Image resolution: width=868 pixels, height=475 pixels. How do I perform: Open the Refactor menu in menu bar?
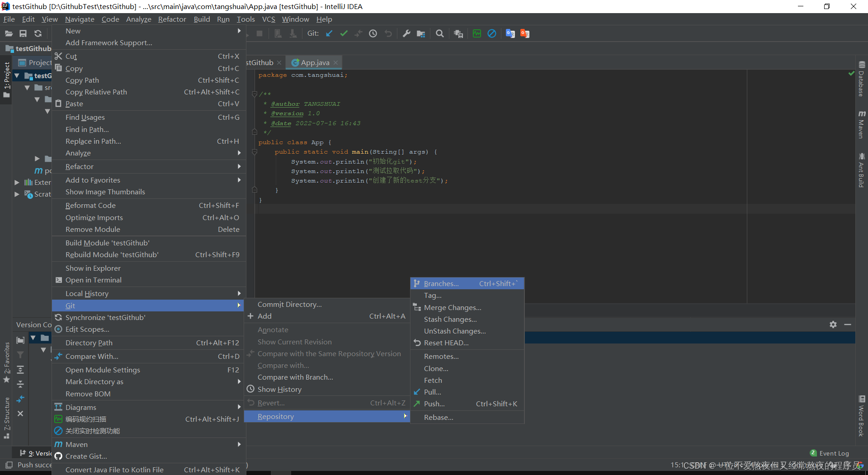172,19
